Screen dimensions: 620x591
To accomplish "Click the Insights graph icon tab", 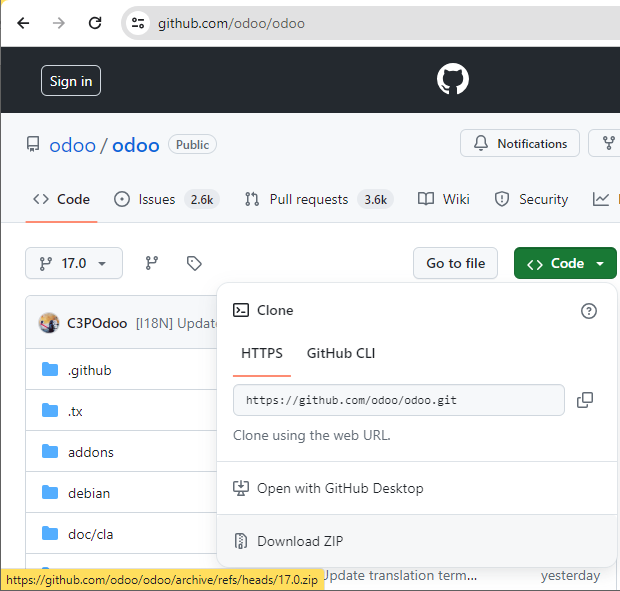I will [601, 199].
